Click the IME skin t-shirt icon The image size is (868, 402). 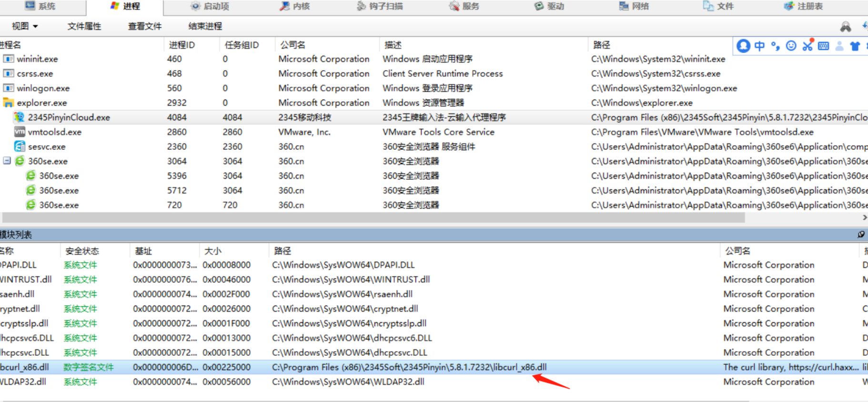pyautogui.click(x=855, y=46)
